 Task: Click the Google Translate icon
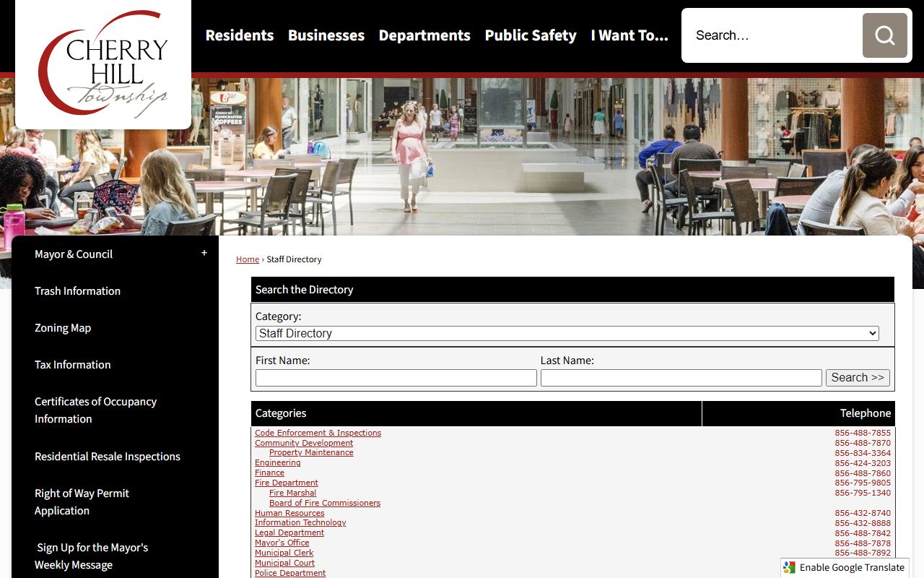(x=790, y=568)
